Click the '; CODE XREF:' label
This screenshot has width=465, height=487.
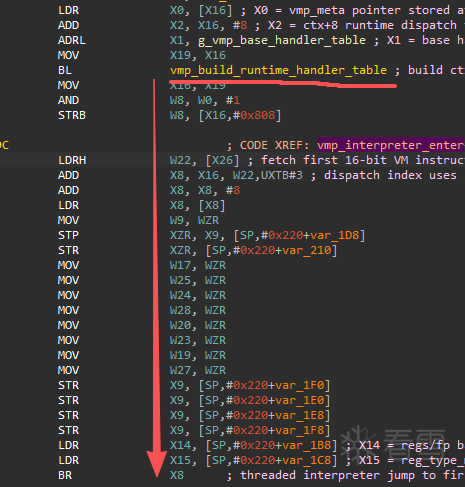coord(268,145)
